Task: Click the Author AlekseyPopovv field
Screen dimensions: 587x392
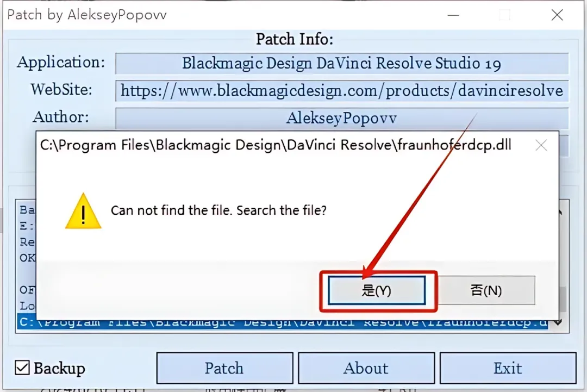Action: (342, 119)
